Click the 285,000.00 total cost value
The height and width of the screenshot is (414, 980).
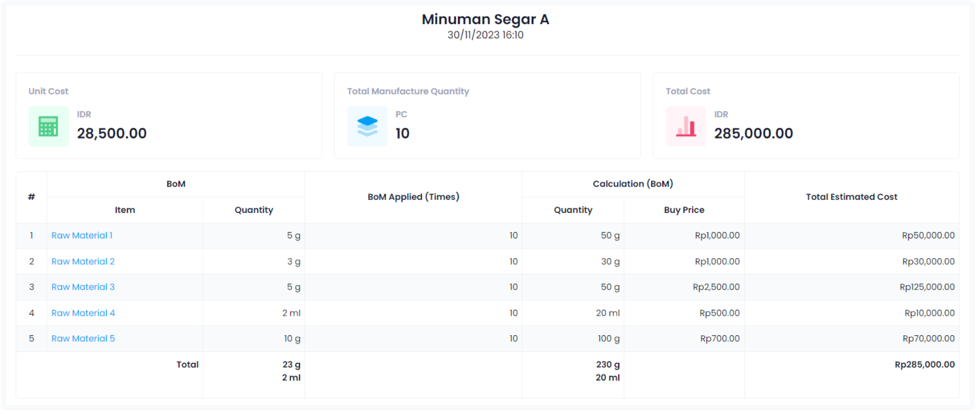click(753, 133)
